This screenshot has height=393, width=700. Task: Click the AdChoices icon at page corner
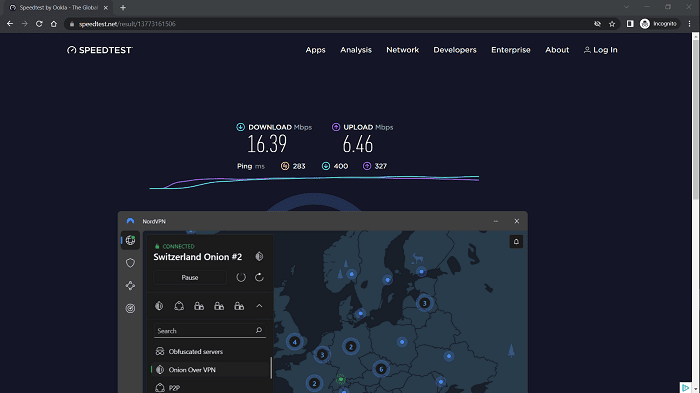click(685, 388)
